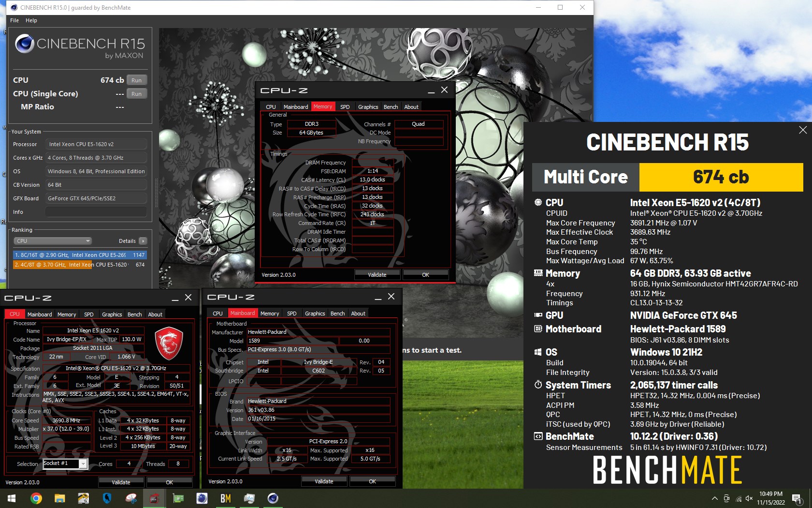Click the Ivy Bridge-EP/EX Code Name value
Image resolution: width=812 pixels, height=508 pixels.
pyautogui.click(x=66, y=339)
